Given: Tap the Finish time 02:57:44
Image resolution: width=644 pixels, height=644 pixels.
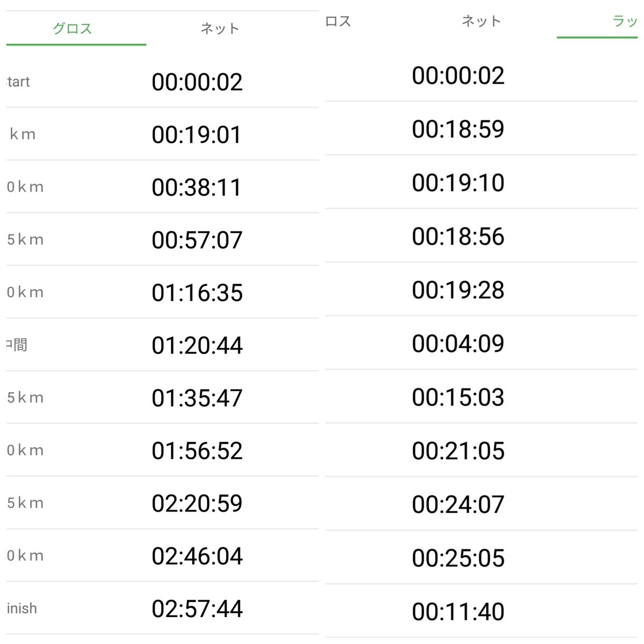Looking at the screenshot, I should [197, 609].
